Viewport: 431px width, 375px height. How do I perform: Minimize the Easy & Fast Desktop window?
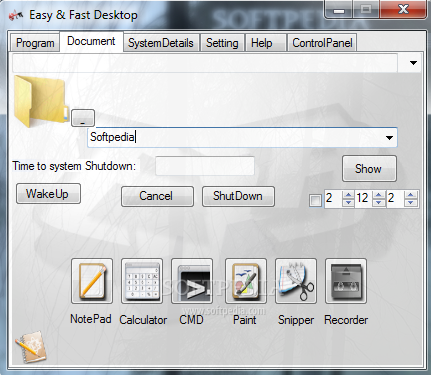pos(339,10)
